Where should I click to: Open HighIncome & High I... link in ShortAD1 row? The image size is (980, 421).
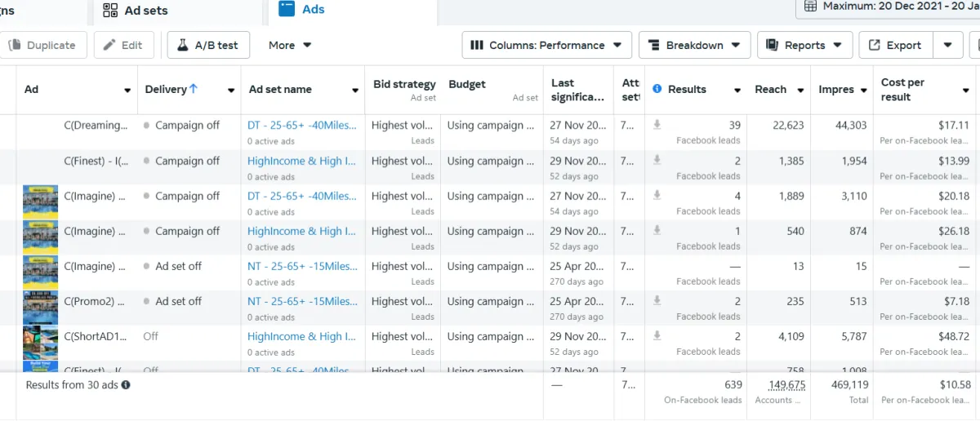301,336
